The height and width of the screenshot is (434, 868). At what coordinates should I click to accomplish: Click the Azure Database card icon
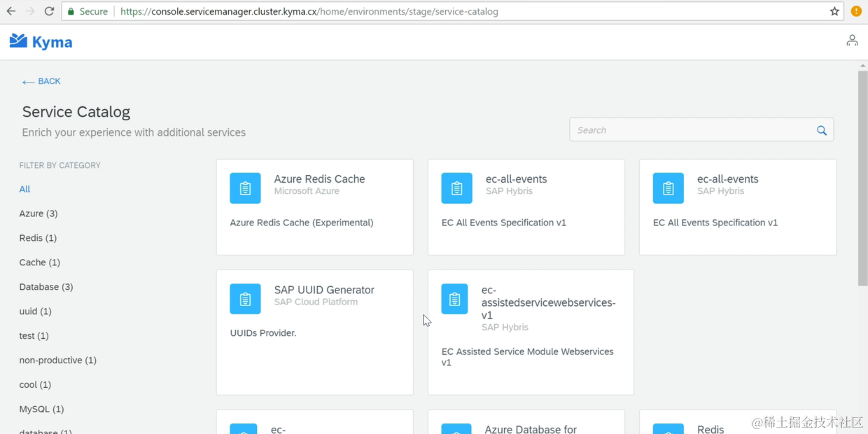[456, 428]
